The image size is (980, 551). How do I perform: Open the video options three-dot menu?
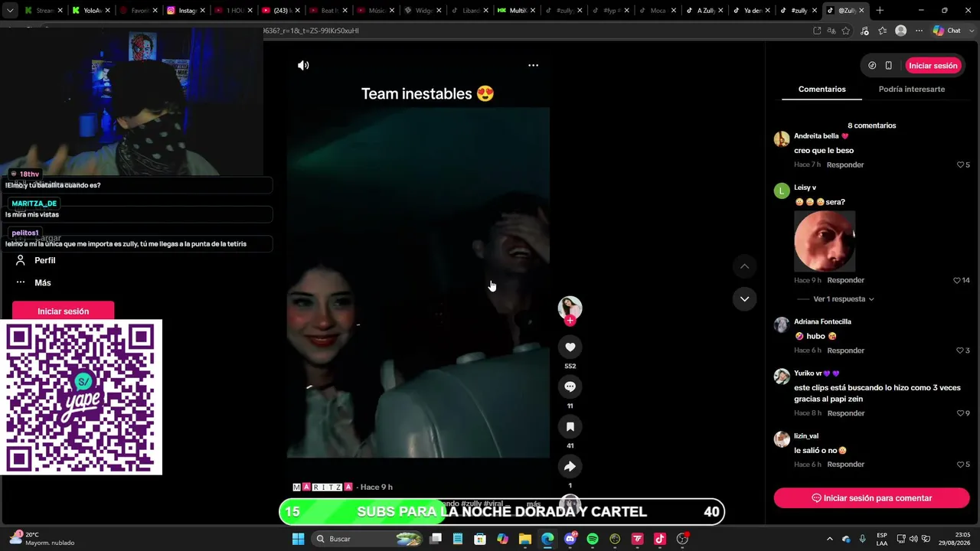coord(533,66)
